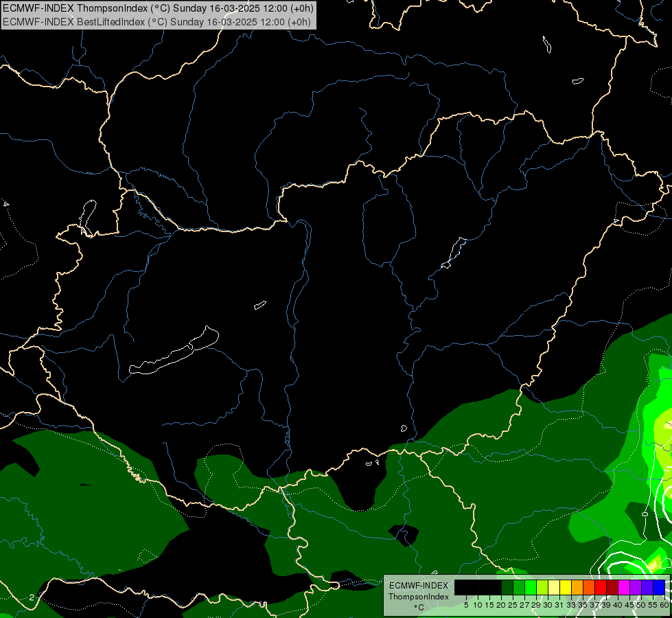The image size is (672, 618).
Task: Click the large elongated white lake outline
Action: [x=174, y=350]
